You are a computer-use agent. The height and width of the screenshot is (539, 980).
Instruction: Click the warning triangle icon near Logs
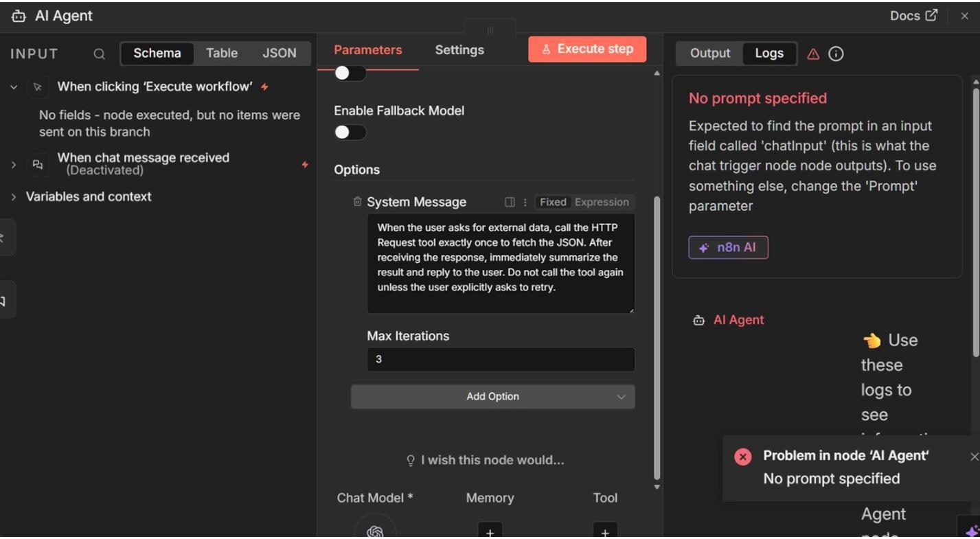pos(813,54)
